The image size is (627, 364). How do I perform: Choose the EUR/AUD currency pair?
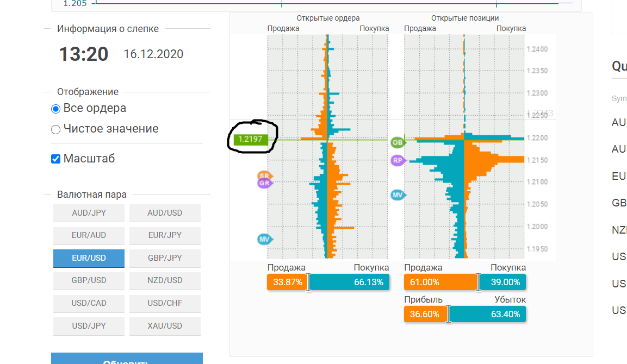[x=89, y=235]
